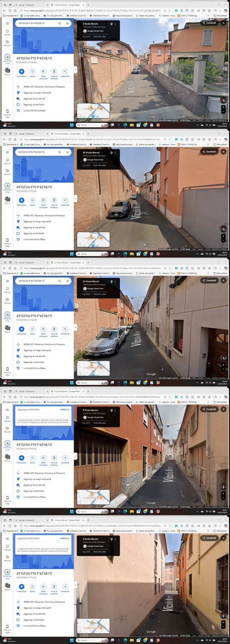
Task: Click ANNULLA in the 9 Vicolo Moroni window
Action: point(64,410)
